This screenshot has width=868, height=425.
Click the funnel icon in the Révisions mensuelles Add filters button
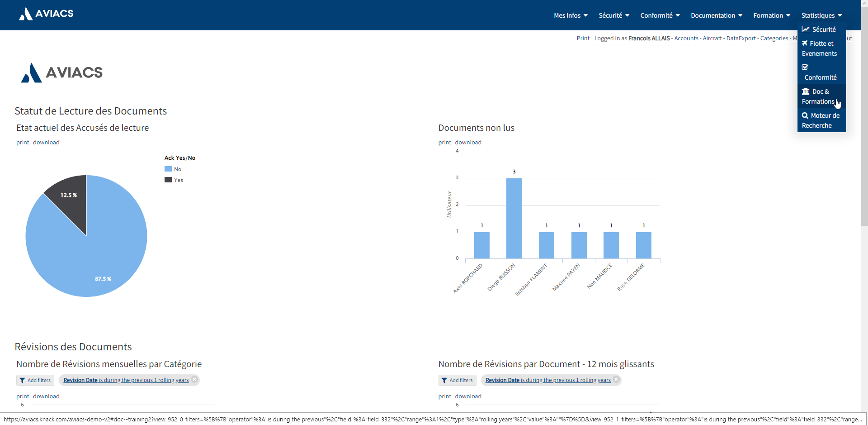(22, 381)
